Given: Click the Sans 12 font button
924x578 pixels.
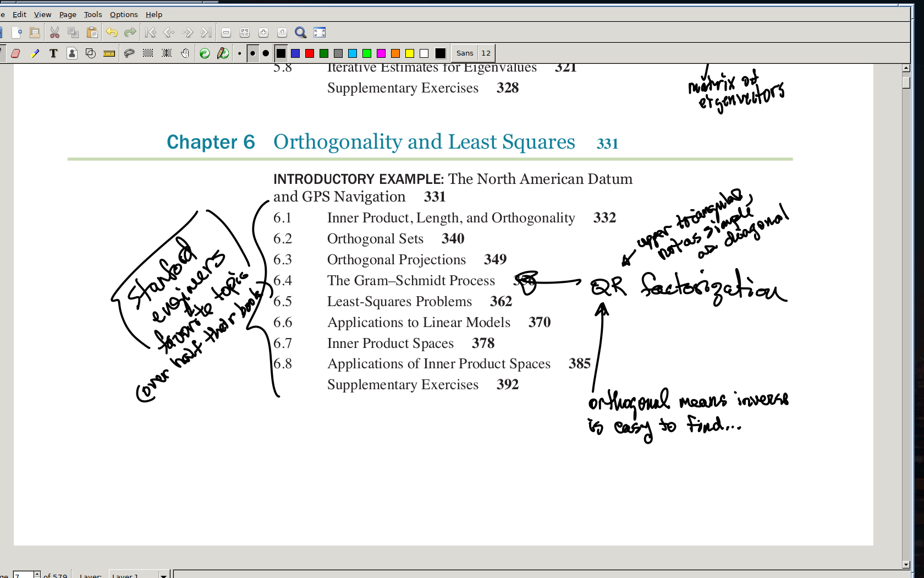Looking at the screenshot, I should [473, 53].
